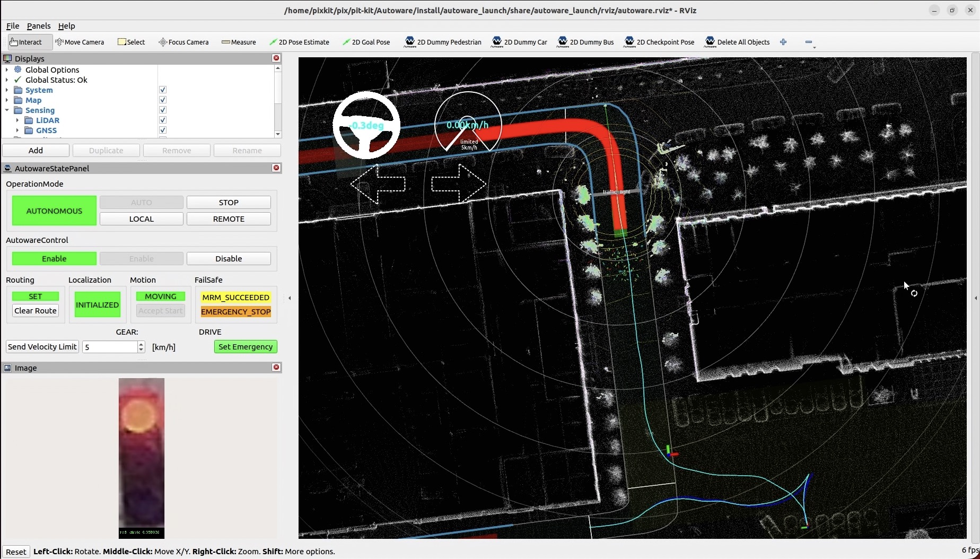Activate the Move Camera tool
The width and height of the screenshot is (980, 559).
pyautogui.click(x=80, y=42)
